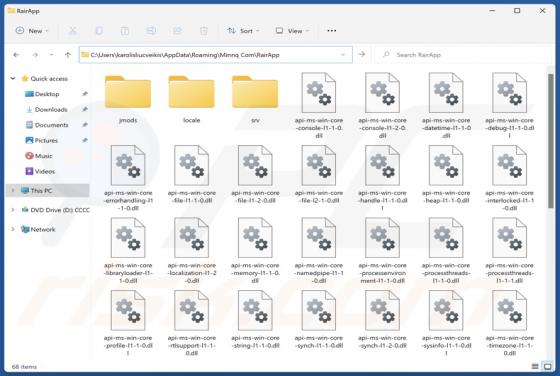Viewport: 560px width, 376px height.
Task: Click the Delete trash icon in toolbar
Action: [204, 31]
